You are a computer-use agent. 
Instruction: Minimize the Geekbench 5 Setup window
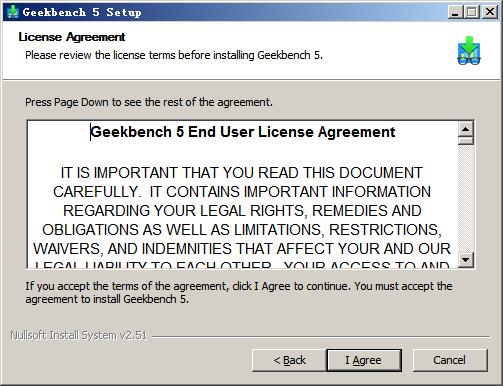click(x=455, y=12)
